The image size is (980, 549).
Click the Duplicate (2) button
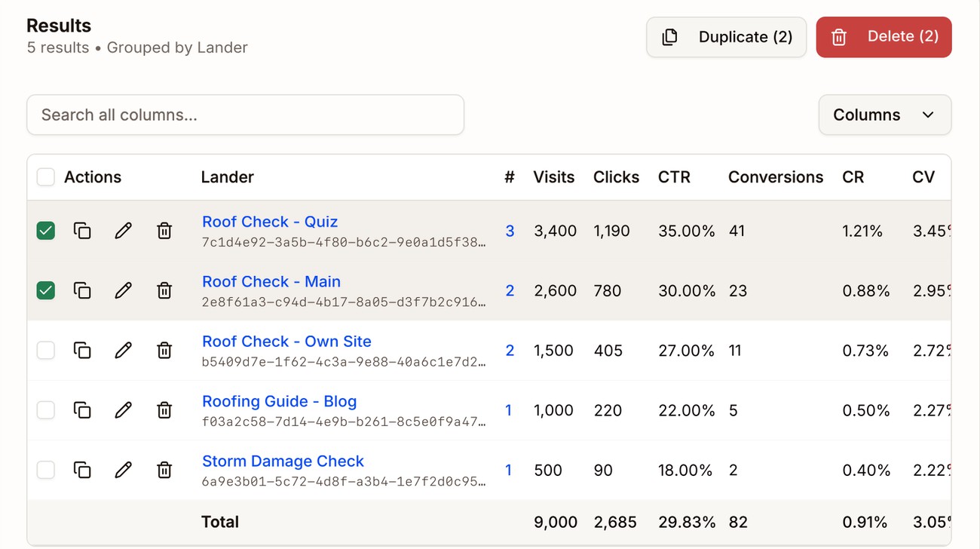tap(727, 37)
